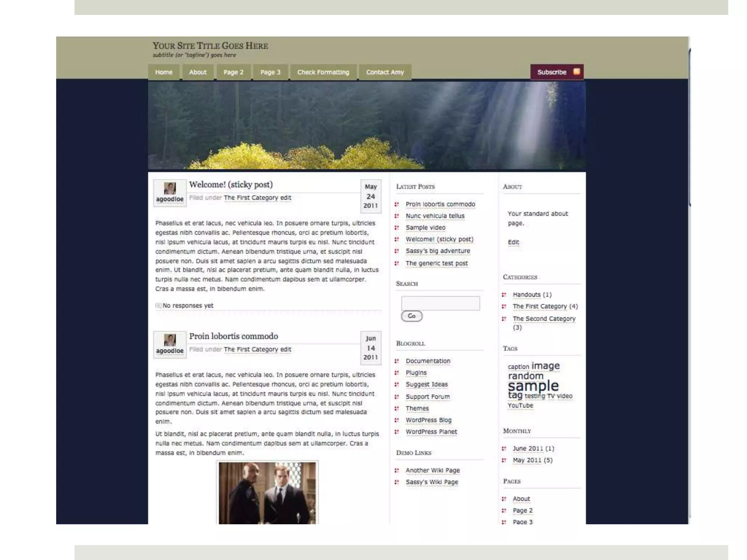Click the agoodloe avatar on the Welcome post
The width and height of the screenshot is (747, 560).
(x=170, y=188)
